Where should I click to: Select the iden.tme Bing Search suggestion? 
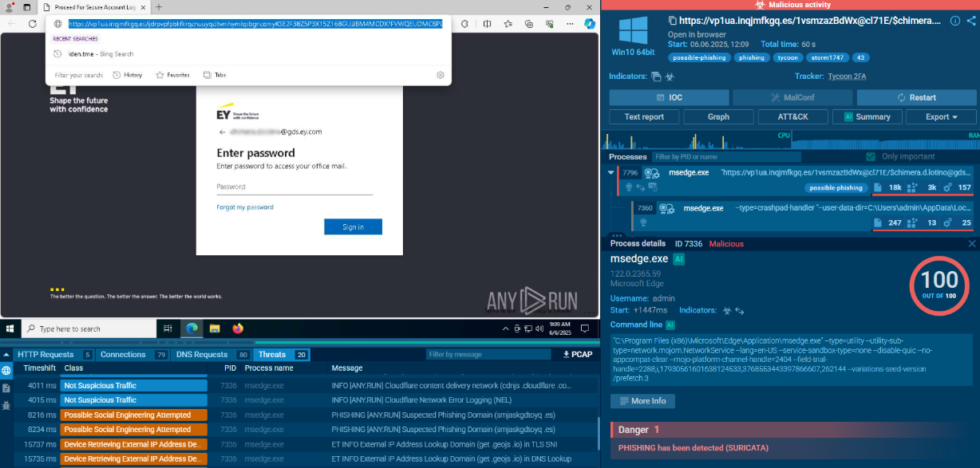coord(247,54)
